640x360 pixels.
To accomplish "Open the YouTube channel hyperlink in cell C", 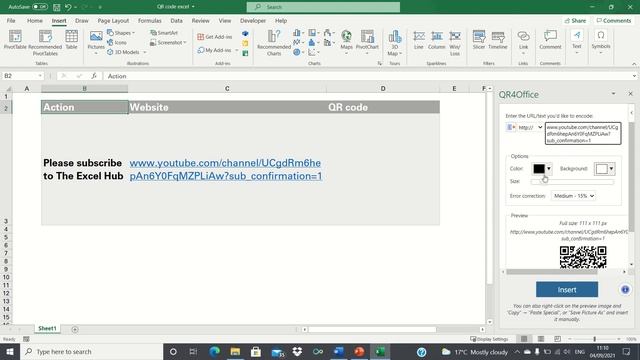I will (x=226, y=169).
